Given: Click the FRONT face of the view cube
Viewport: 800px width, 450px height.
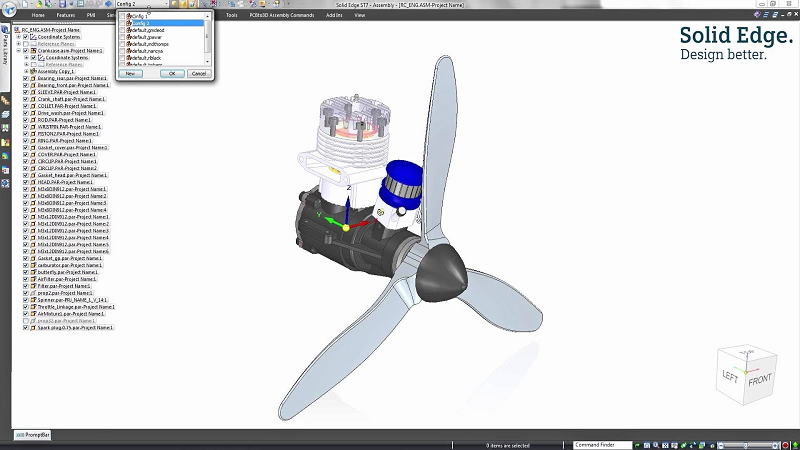Looking at the screenshot, I should point(762,380).
